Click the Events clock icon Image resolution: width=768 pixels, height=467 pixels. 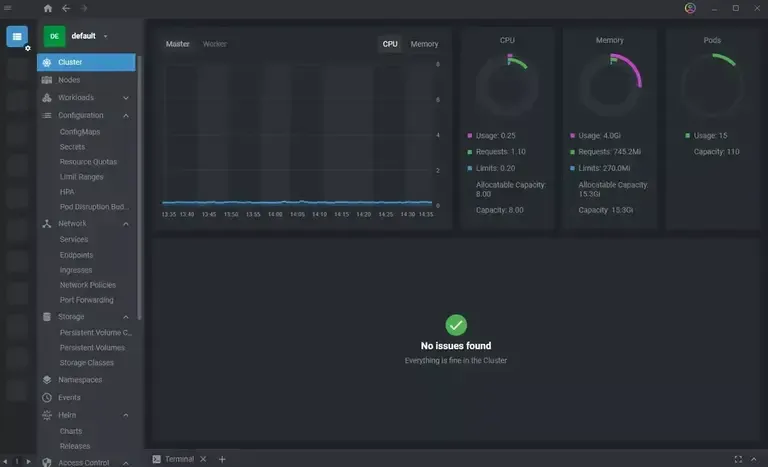coord(47,397)
